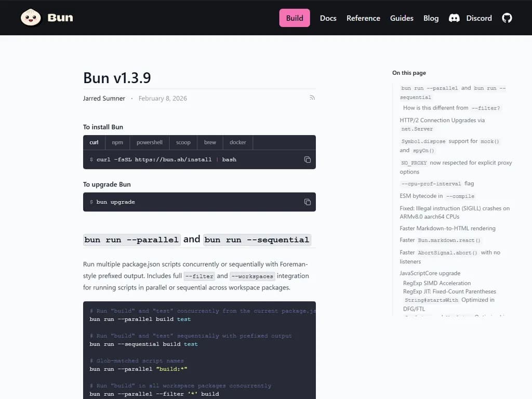Image resolution: width=532 pixels, height=399 pixels.
Task: Click the Discord icon in the navbar
Action: pos(455,18)
